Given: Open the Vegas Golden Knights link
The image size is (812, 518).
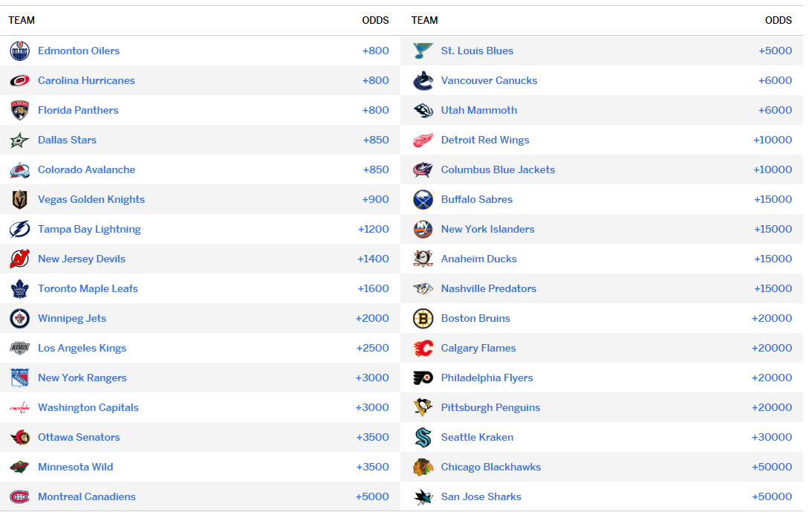Looking at the screenshot, I should [x=91, y=199].
